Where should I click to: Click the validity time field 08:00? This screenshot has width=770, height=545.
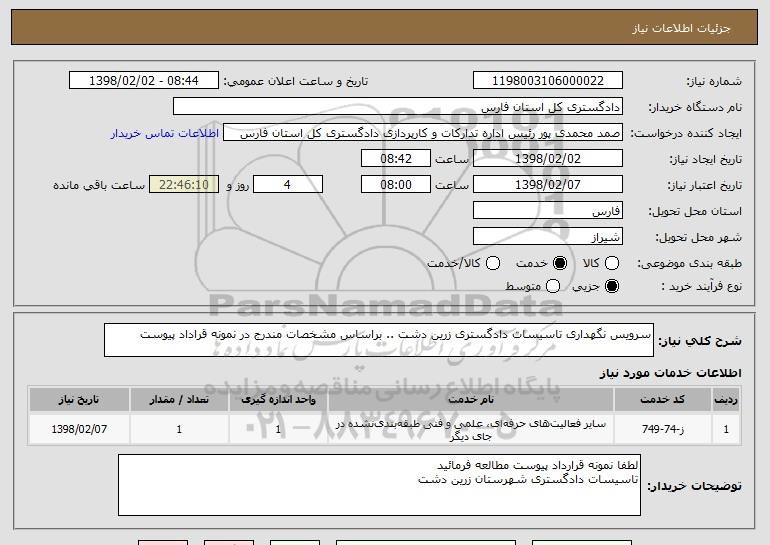point(396,185)
